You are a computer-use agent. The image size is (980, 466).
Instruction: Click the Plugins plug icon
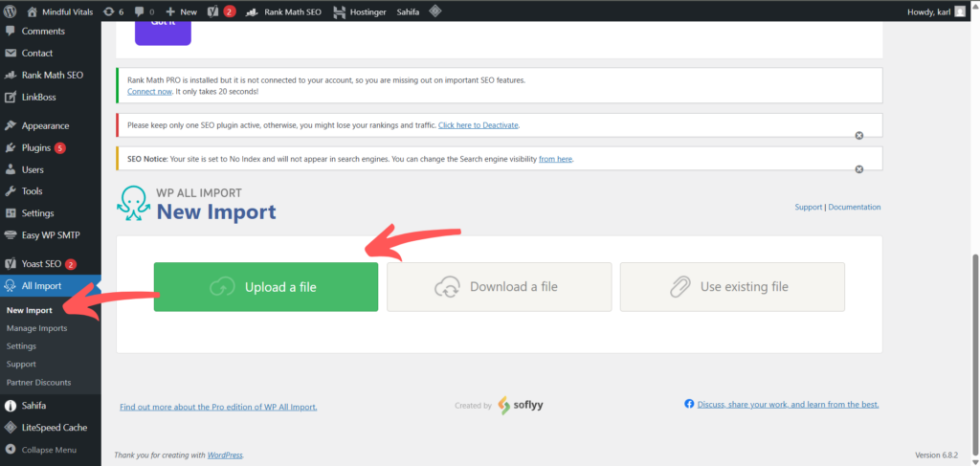click(x=10, y=148)
